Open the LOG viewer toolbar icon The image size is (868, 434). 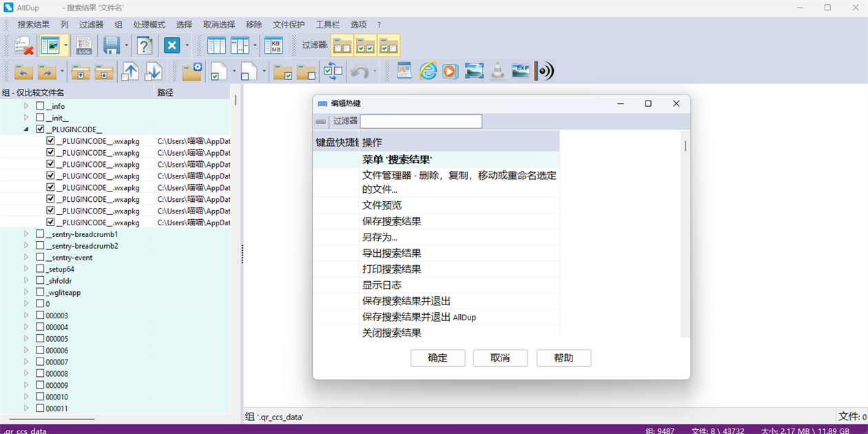(x=85, y=45)
